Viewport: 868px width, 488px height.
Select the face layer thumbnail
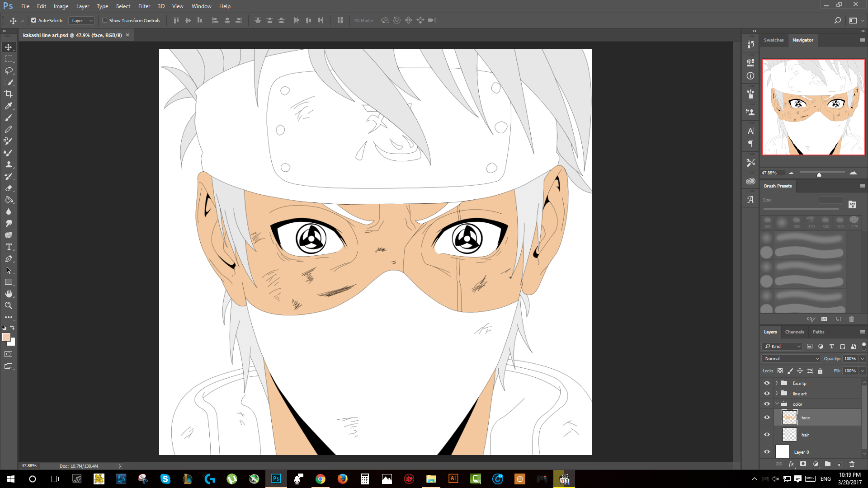click(790, 418)
